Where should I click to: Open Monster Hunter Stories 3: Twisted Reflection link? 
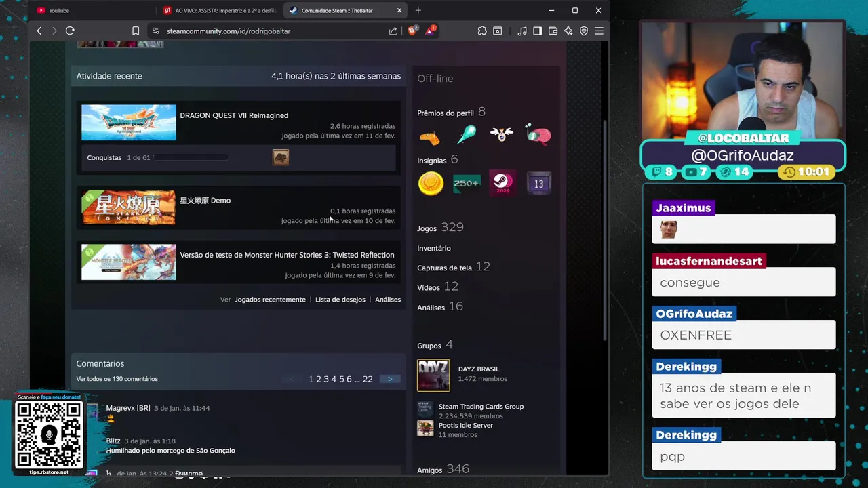pyautogui.click(x=287, y=255)
